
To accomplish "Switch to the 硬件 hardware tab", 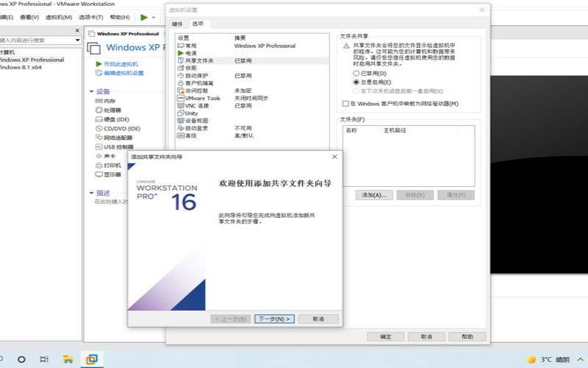I will (177, 24).
